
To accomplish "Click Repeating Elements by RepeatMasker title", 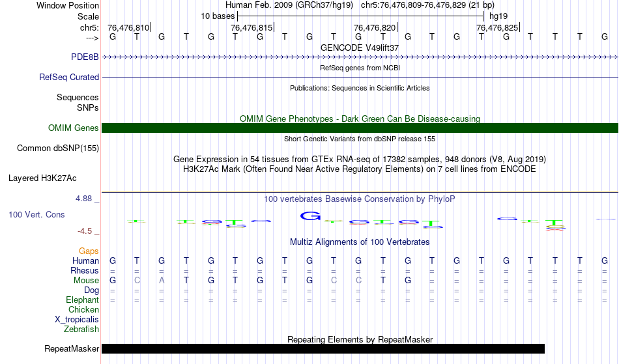I will coord(360,339).
